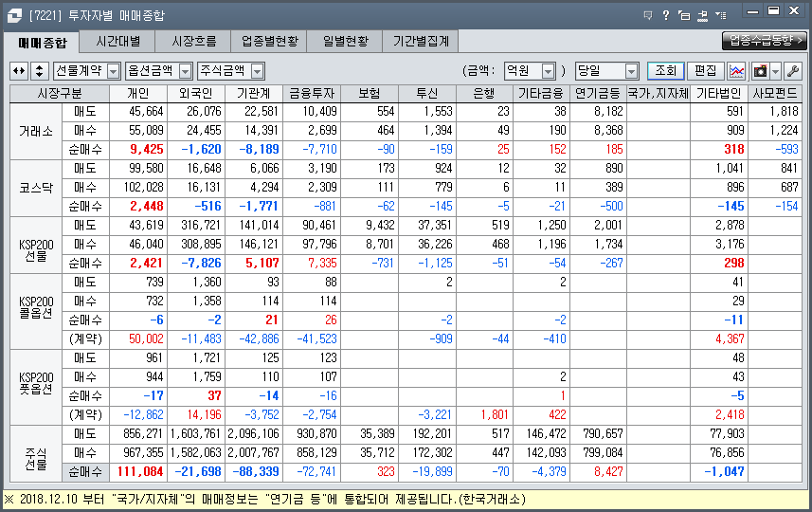Click the 개인 column header

pos(138,93)
